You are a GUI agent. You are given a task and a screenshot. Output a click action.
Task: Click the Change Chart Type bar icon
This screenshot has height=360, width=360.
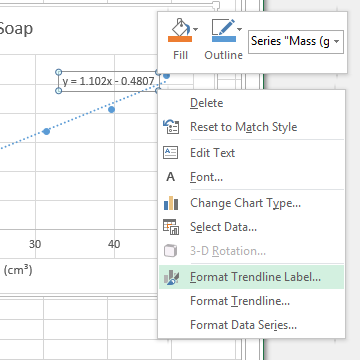171,203
